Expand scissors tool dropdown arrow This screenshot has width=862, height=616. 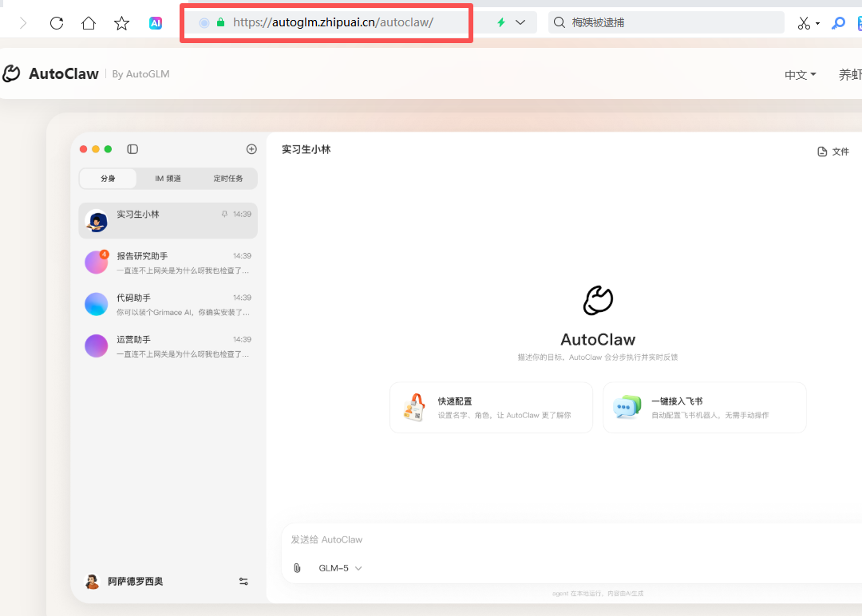click(x=817, y=24)
